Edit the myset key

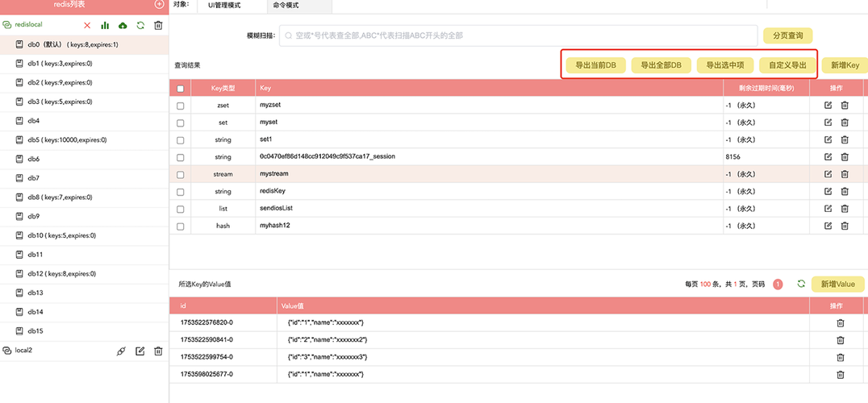828,123
